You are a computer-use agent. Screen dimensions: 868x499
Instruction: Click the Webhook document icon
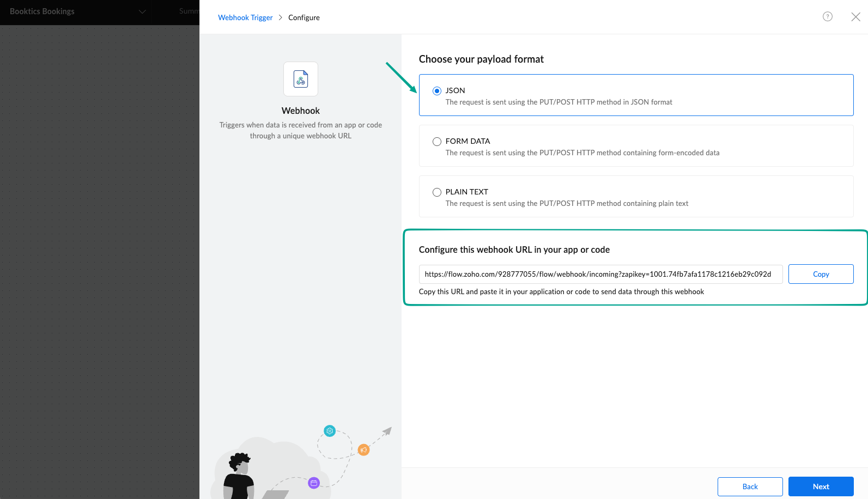tap(301, 79)
